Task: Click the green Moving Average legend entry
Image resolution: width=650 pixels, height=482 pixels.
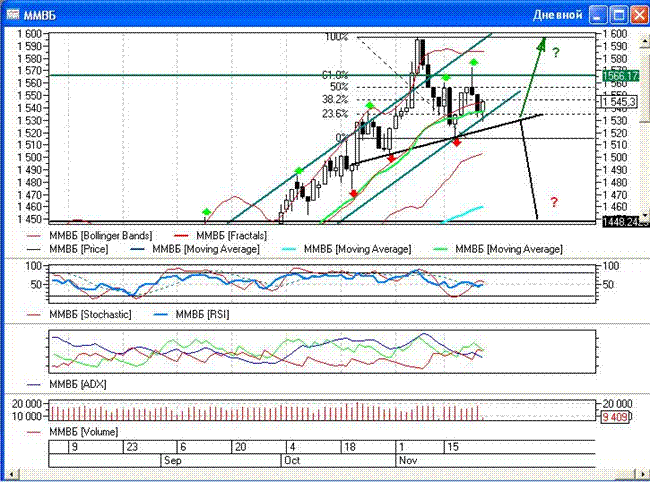Action: coord(498,249)
